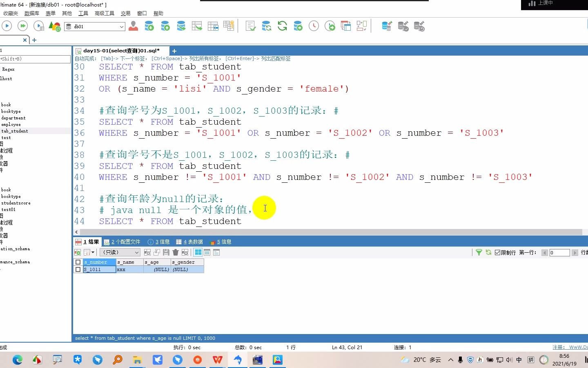The image size is (588, 368).
Task: Click the 第一行 row number input field
Action: pos(559,253)
